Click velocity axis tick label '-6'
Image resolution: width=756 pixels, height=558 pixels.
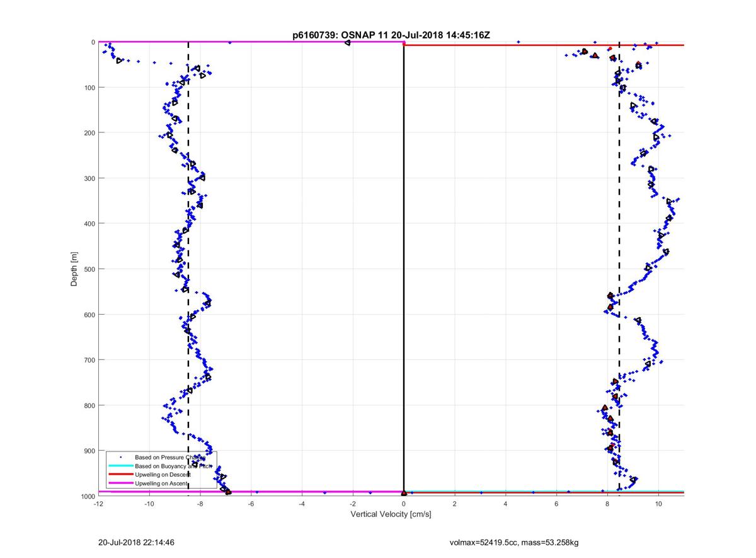click(251, 504)
